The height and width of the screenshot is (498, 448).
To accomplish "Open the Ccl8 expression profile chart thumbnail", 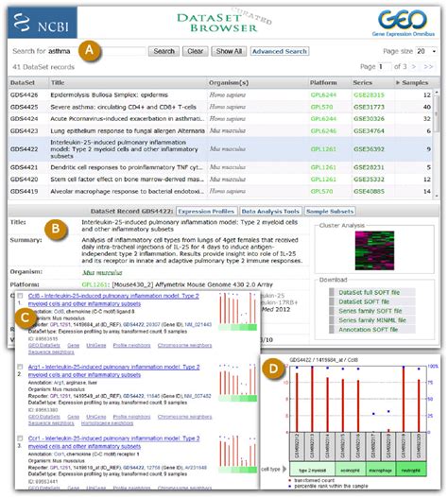I will click(237, 311).
